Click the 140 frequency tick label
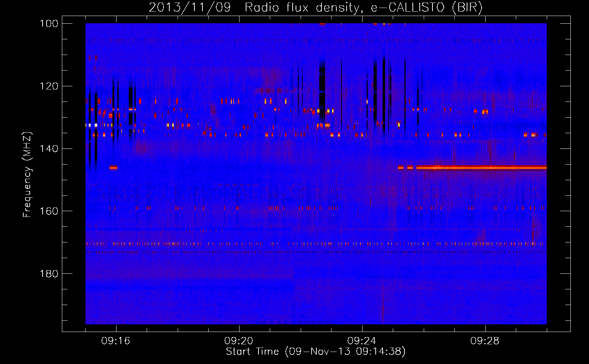This screenshot has width=589, height=364. pyautogui.click(x=49, y=149)
